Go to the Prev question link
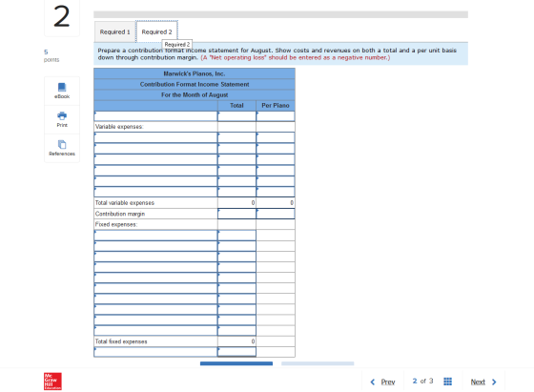Image resolution: width=534 pixels, height=392 pixels. [x=388, y=382]
